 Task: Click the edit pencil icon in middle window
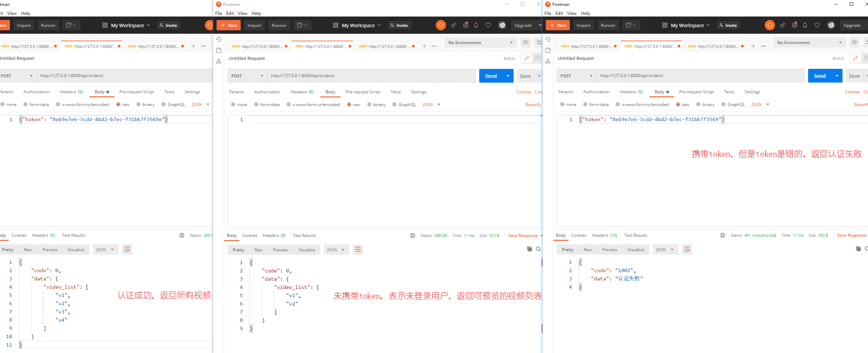(526, 58)
